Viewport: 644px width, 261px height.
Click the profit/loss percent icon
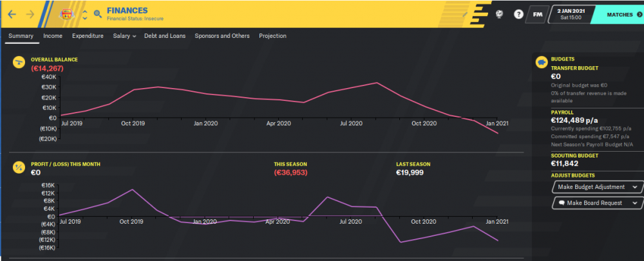tap(19, 167)
